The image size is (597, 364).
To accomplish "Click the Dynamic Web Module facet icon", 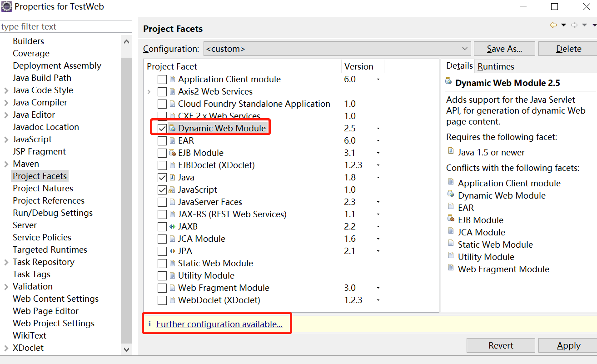I will coord(172,128).
